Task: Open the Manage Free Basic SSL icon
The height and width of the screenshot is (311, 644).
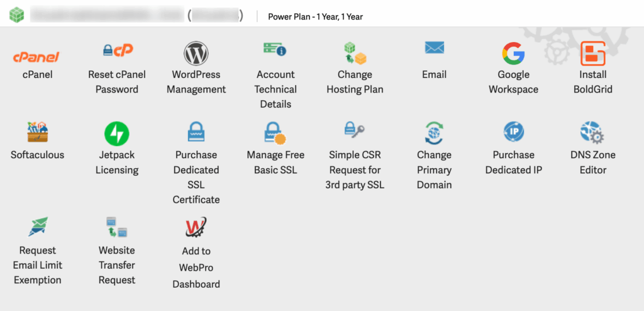Action: point(275,133)
